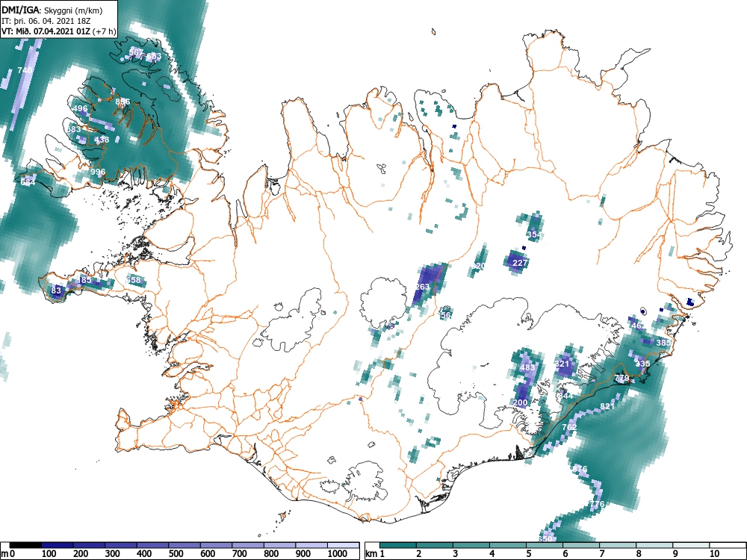Click the visibility value 263 in the highlands
The image size is (747, 560).
point(423,287)
